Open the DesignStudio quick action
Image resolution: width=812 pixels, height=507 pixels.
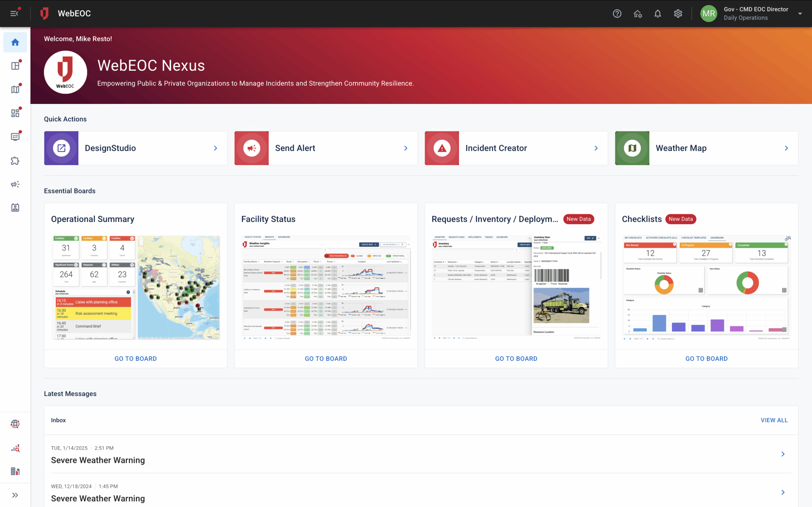click(x=135, y=148)
